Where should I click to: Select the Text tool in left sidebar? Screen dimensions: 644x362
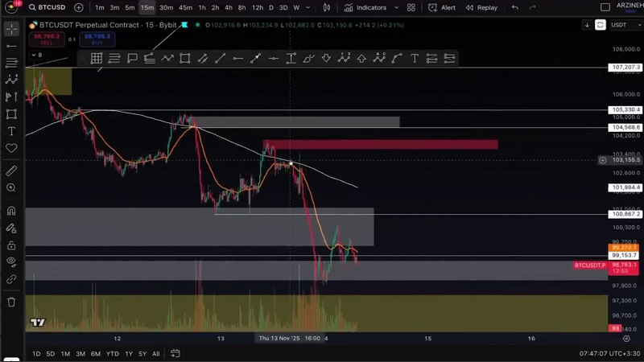point(11,131)
